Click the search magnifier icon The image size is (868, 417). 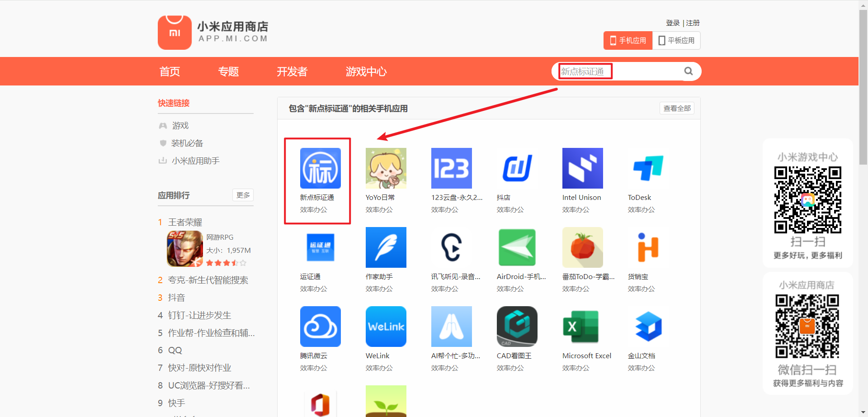click(x=688, y=71)
